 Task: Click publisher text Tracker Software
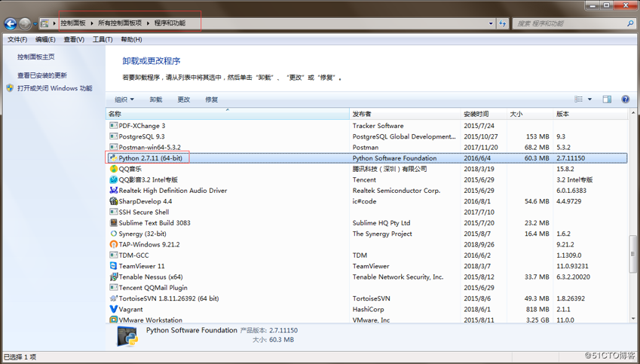tap(378, 126)
